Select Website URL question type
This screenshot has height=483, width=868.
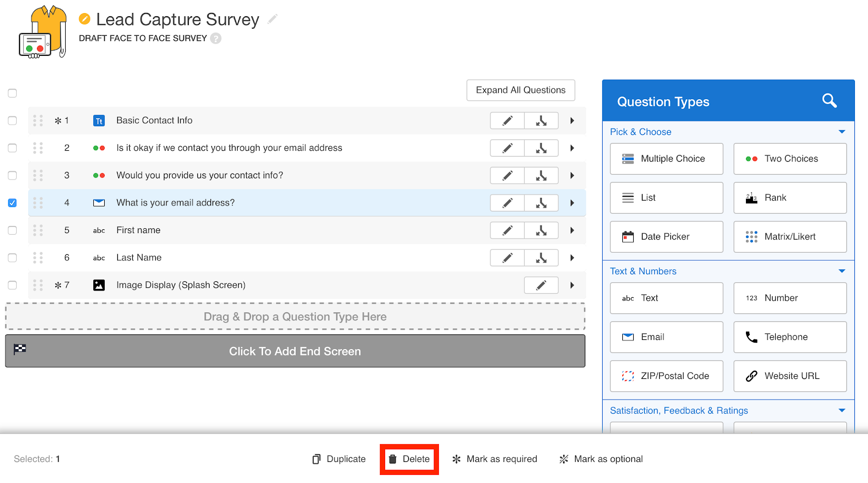(790, 376)
